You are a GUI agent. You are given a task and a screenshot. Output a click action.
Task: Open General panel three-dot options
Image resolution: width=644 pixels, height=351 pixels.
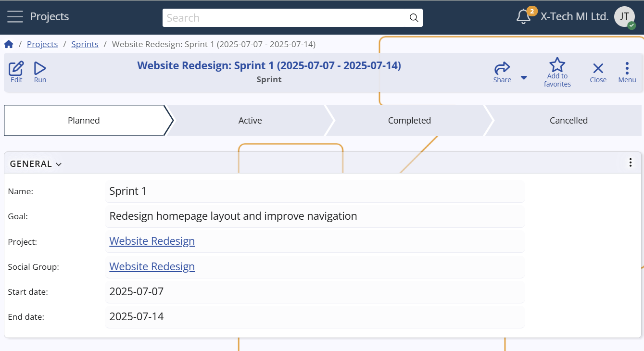click(631, 163)
